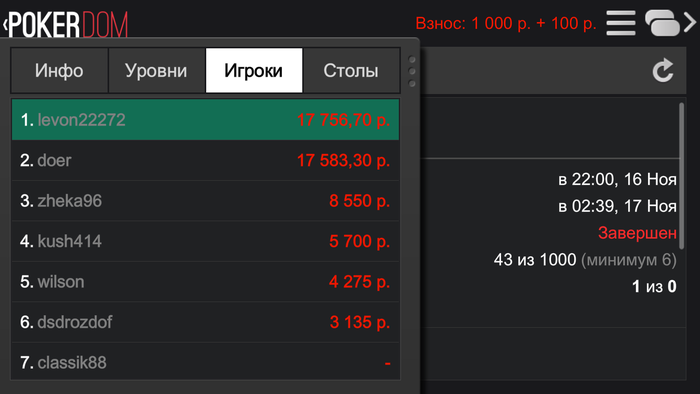Image resolution: width=700 pixels, height=394 pixels.
Task: Expand with the right chevron arrow
Action: [690, 23]
